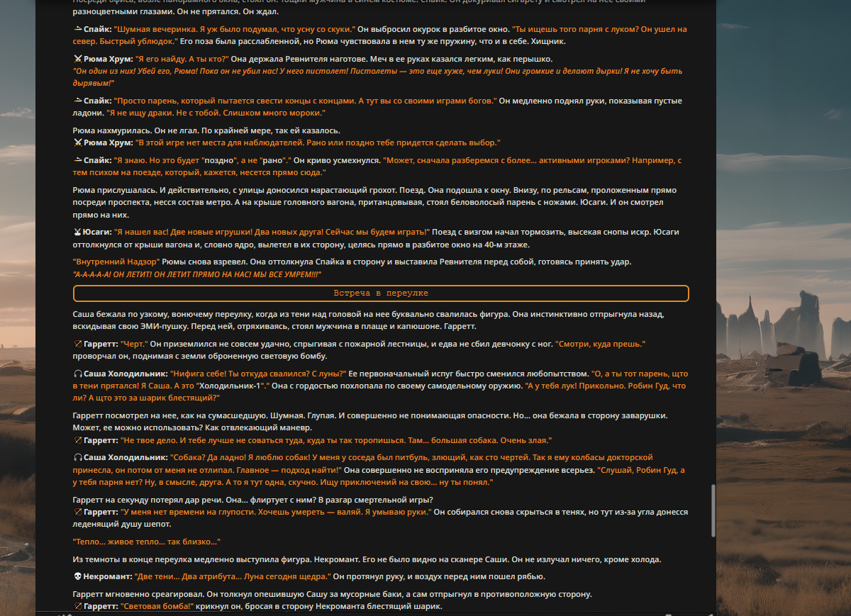The height and width of the screenshot is (616, 851).
Task: Collapse the 'Встреча в переулке' section header
Action: (381, 293)
